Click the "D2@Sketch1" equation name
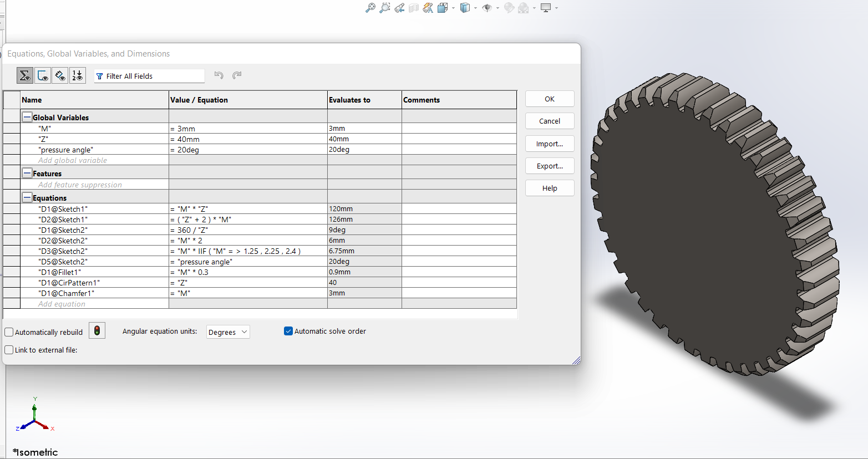Viewport: 868px width, 459px height. (63, 220)
